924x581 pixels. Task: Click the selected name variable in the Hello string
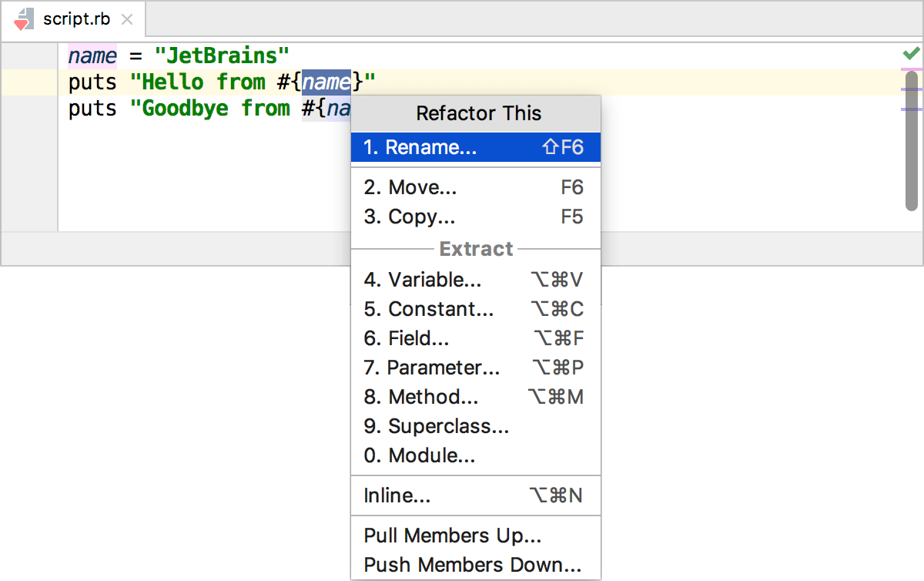tap(326, 82)
